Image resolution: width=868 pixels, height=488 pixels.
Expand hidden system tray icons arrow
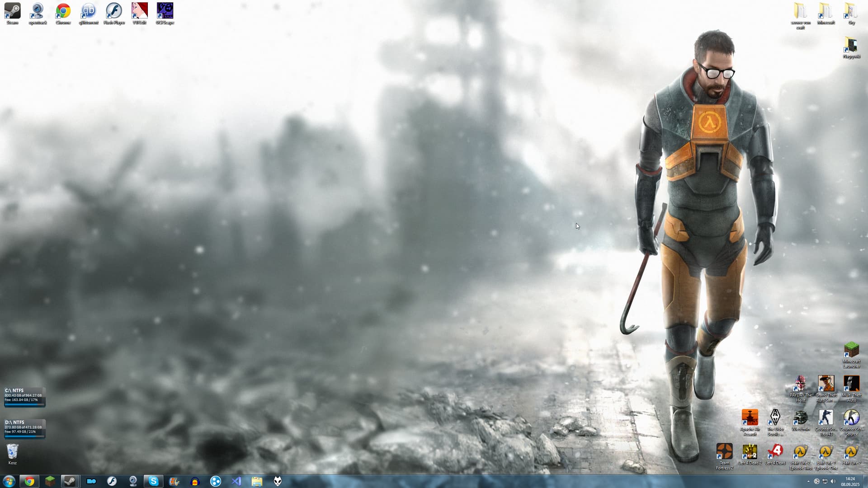pyautogui.click(x=808, y=482)
